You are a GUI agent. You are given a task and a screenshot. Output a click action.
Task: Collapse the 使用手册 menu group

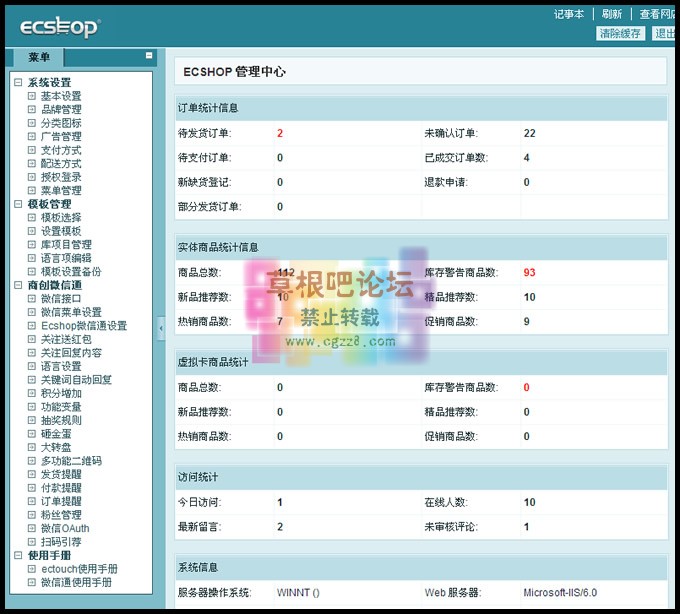[18, 555]
